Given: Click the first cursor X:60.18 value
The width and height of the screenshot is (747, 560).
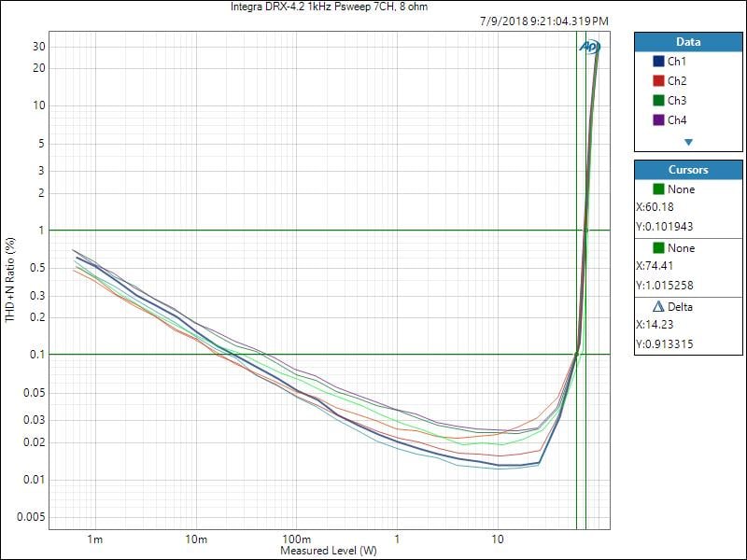Looking at the screenshot, I should click(655, 207).
